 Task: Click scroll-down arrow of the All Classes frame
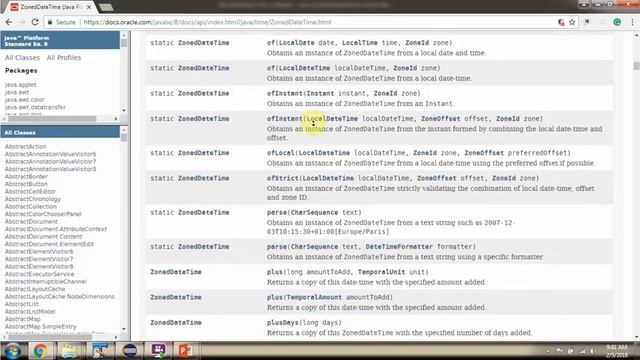pyautogui.click(x=124, y=329)
